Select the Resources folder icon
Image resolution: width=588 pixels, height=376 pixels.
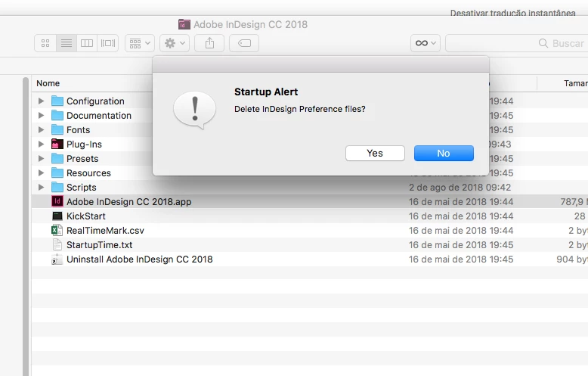pyautogui.click(x=57, y=173)
